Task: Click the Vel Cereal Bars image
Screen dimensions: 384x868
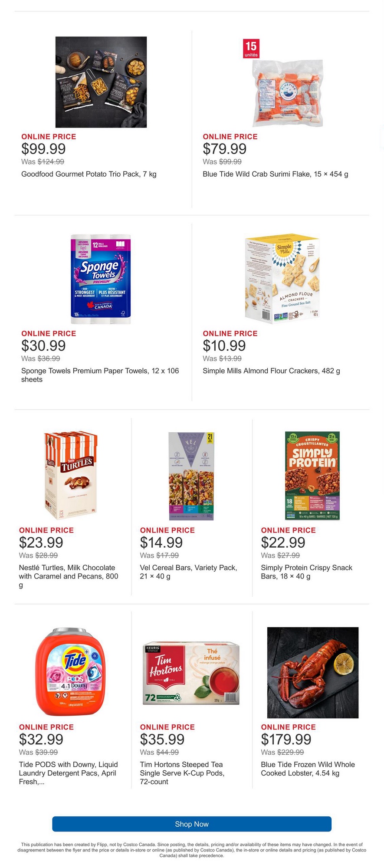Action: pos(191,476)
